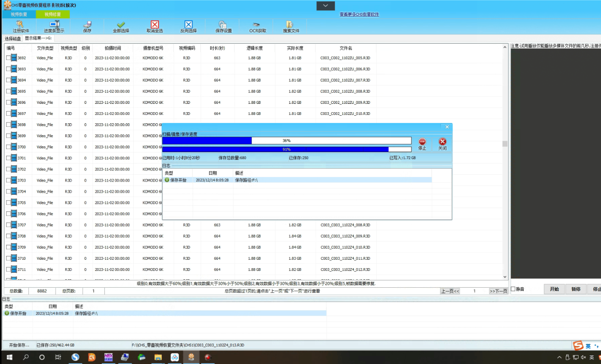This screenshot has height=364, width=601.
Task: Sort by 时长(秒) column header
Action: [x=217, y=48]
